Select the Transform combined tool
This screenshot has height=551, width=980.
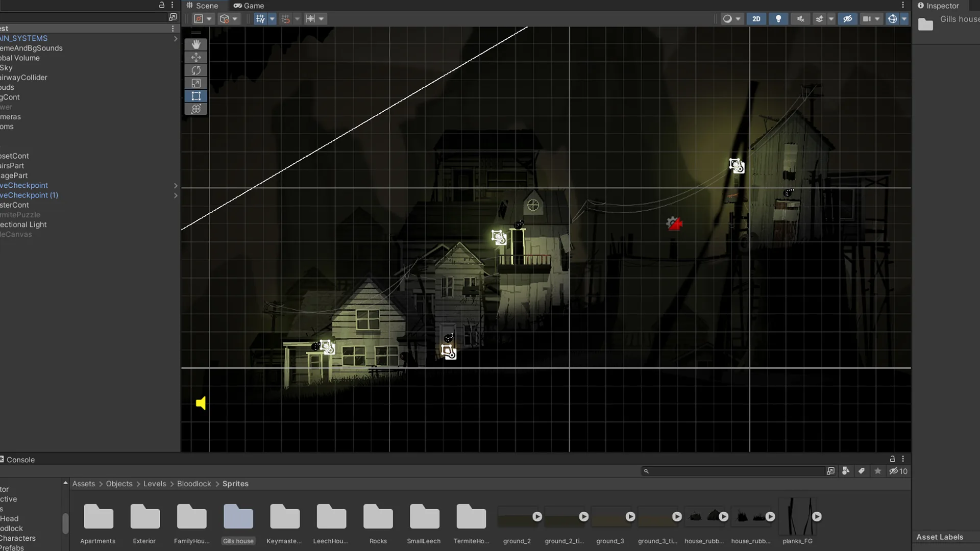pyautogui.click(x=196, y=109)
